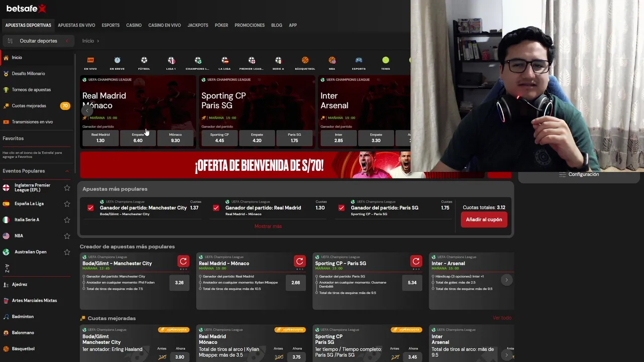
Task: Bet on Sporting CP at 4.45
Action: coord(220,138)
